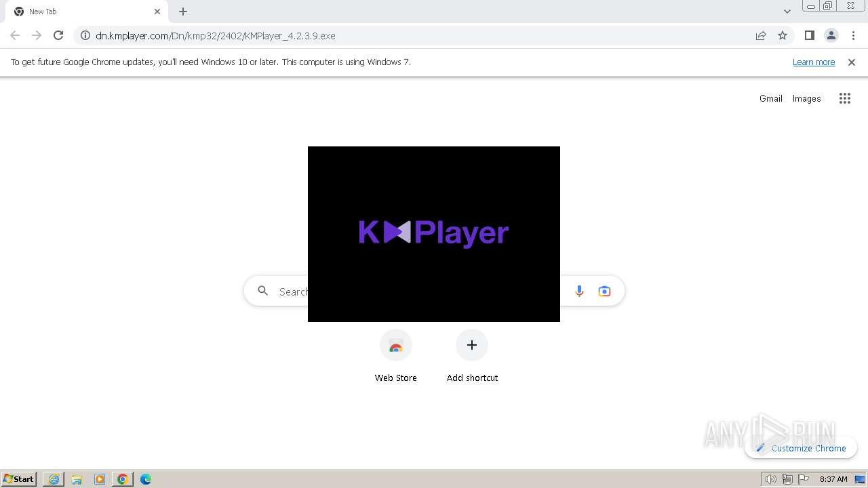Click the Google search box
The height and width of the screenshot is (488, 868).
coord(434,291)
